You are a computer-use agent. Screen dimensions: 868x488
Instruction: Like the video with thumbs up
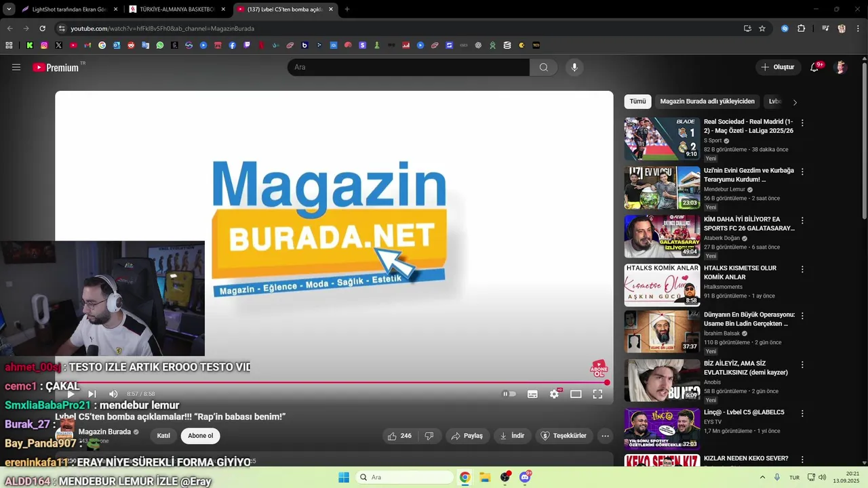399,436
